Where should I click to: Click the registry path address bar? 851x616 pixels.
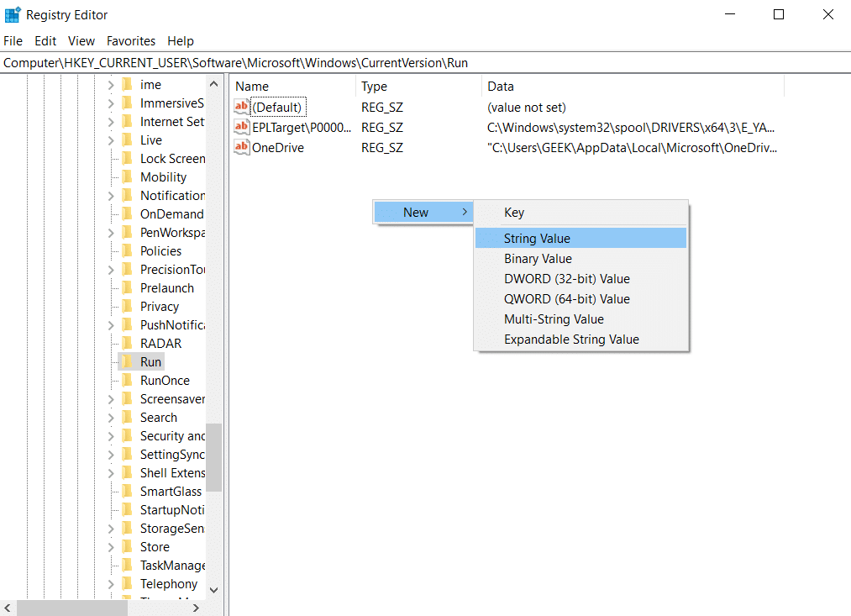pyautogui.click(x=425, y=63)
